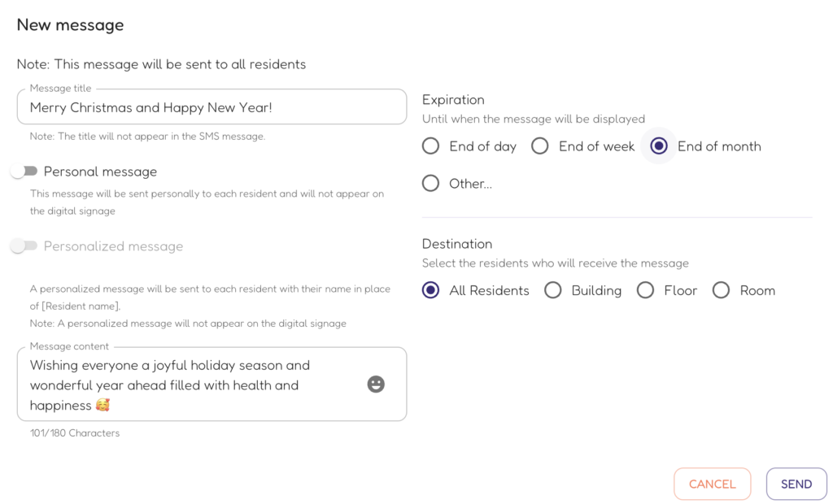
Task: Open the emoji picker smiley icon
Action: coord(376,384)
